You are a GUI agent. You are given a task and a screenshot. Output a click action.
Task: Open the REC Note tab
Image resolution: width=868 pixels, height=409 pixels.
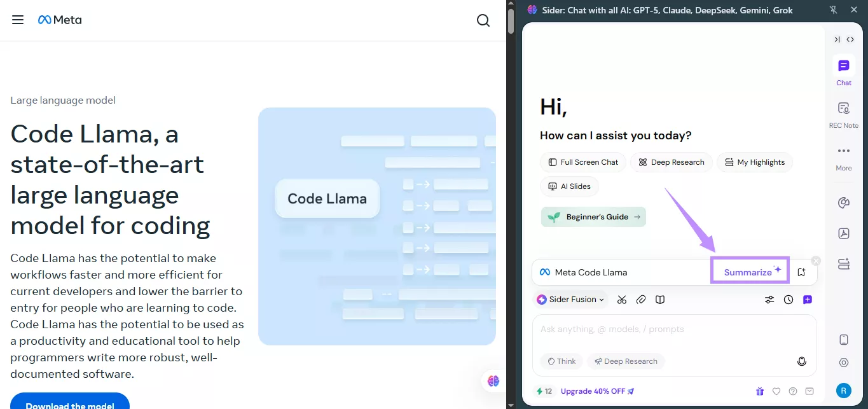(x=844, y=115)
